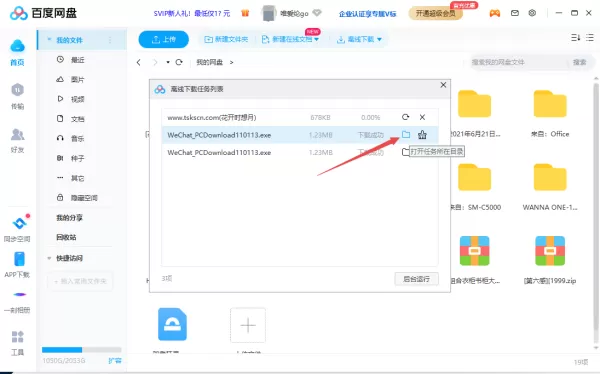Viewport: 600px width, 374px height.
Task: Open the 工具 tools section
Action: tap(17, 343)
